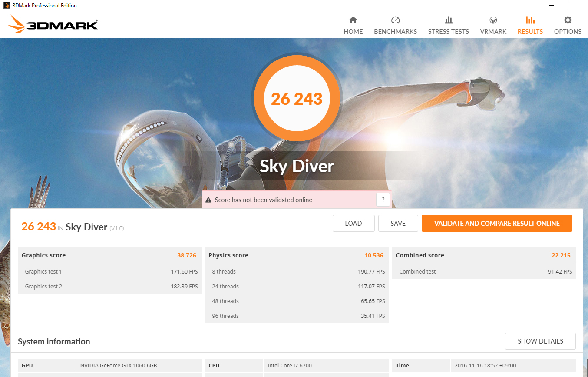Screen dimensions: 588x377
Task: Select the 'Combined score' heading
Action: [420, 255]
